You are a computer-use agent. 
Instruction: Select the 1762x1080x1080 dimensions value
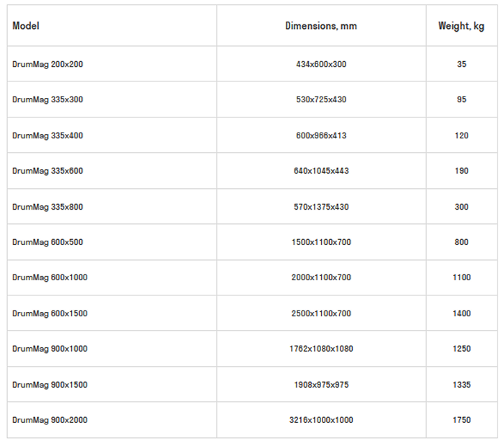[x=321, y=349]
